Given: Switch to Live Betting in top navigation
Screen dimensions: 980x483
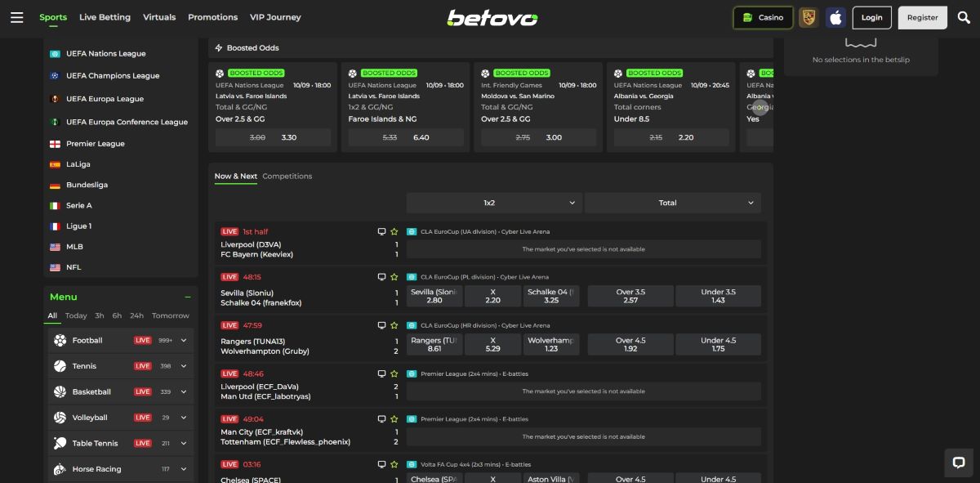Looking at the screenshot, I should click(x=105, y=17).
